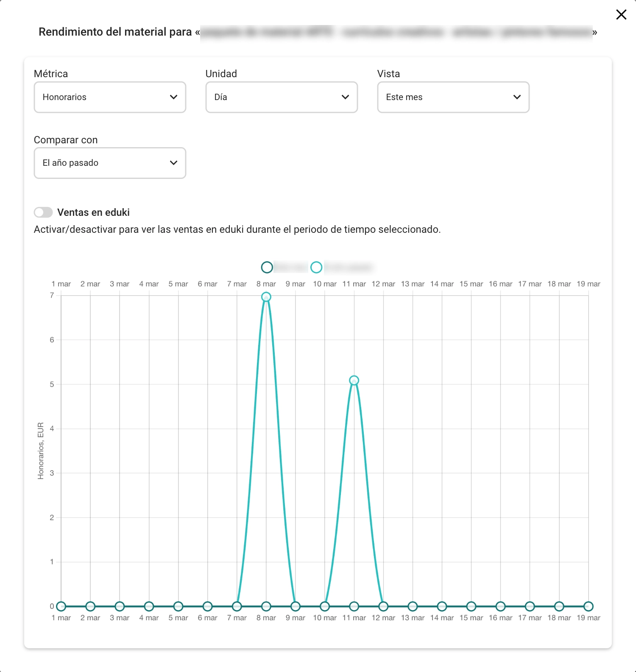The image size is (636, 672).
Task: Click the baseline data point at 7 mar
Action: 237,606
